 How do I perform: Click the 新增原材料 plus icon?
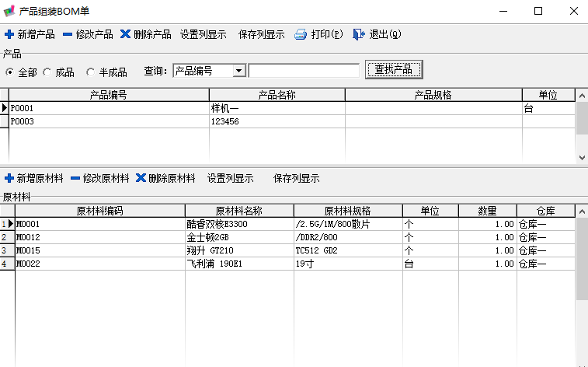(9, 178)
